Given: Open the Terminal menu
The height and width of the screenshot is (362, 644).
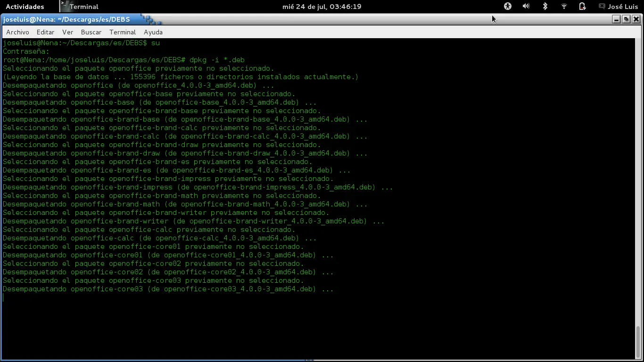Looking at the screenshot, I should tap(123, 32).
